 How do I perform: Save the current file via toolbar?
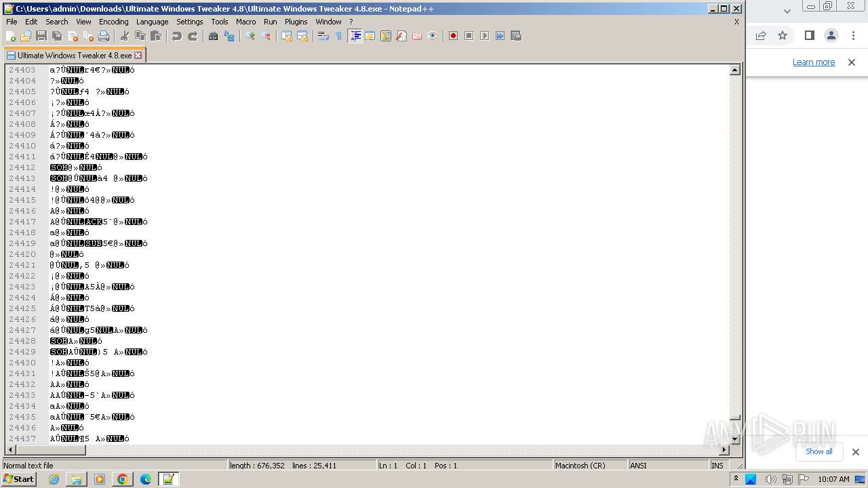[41, 36]
